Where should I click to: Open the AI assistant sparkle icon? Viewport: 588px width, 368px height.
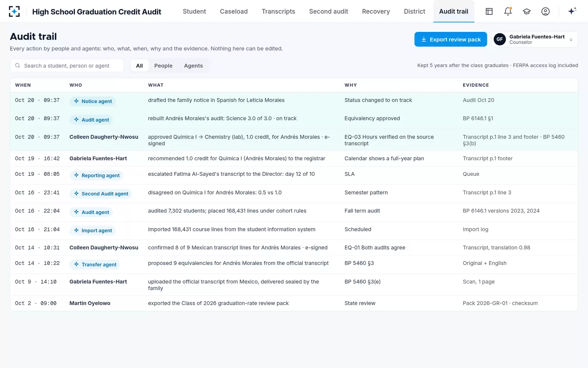coord(572,11)
